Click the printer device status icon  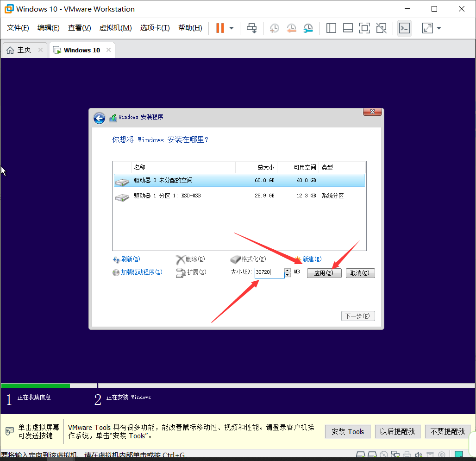pyautogui.click(x=407, y=455)
